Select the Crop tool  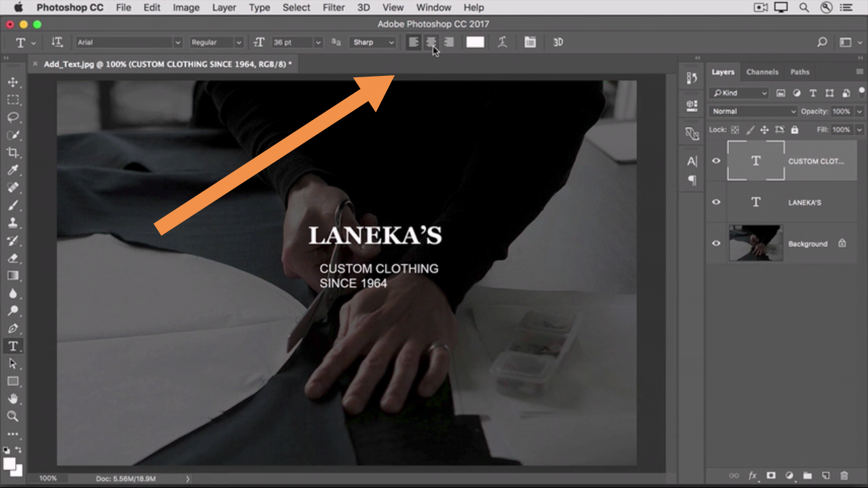pyautogui.click(x=13, y=152)
